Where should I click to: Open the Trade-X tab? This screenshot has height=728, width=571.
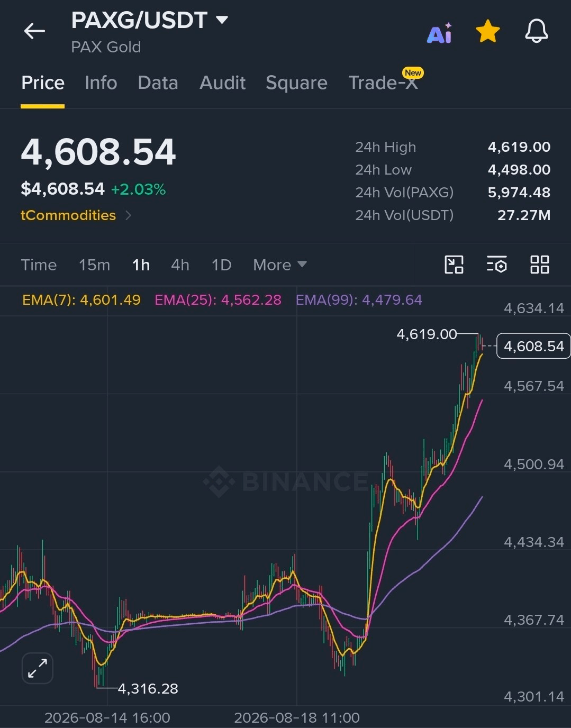[383, 83]
